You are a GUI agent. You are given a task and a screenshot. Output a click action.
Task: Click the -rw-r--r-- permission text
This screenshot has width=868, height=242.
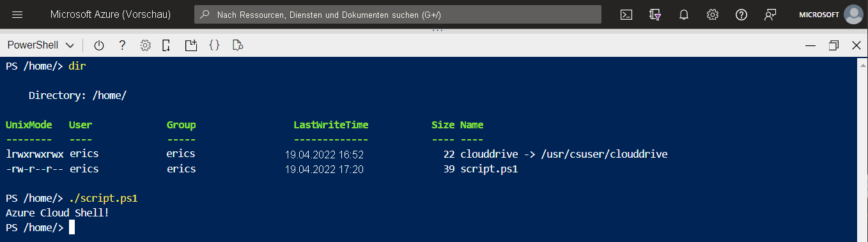(35, 169)
